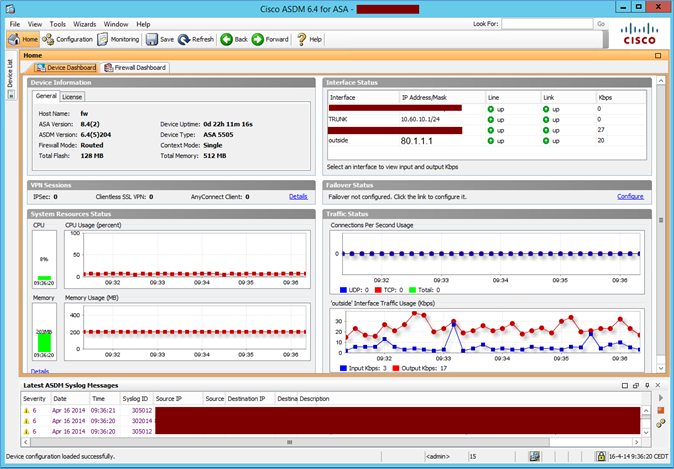Float the Syslog Messages panel

(x=636, y=386)
